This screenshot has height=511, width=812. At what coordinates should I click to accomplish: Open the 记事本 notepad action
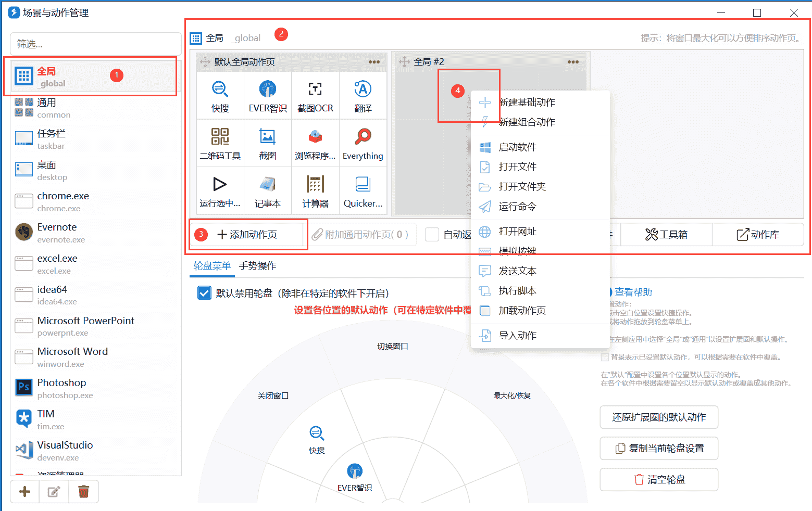(x=268, y=190)
